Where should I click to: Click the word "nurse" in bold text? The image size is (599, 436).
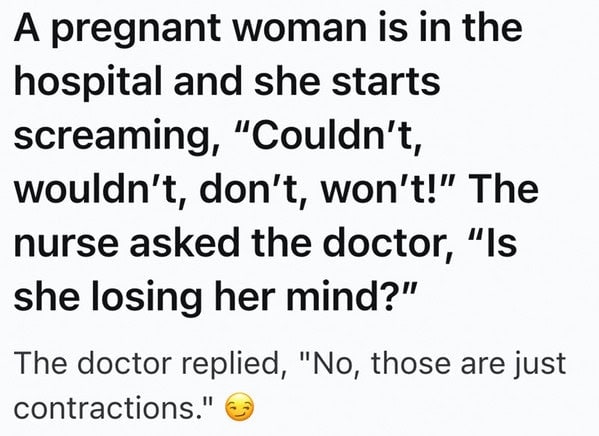click(66, 245)
